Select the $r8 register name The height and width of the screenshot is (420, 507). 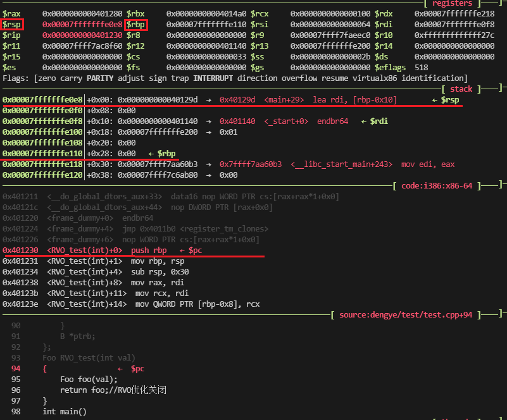click(133, 35)
